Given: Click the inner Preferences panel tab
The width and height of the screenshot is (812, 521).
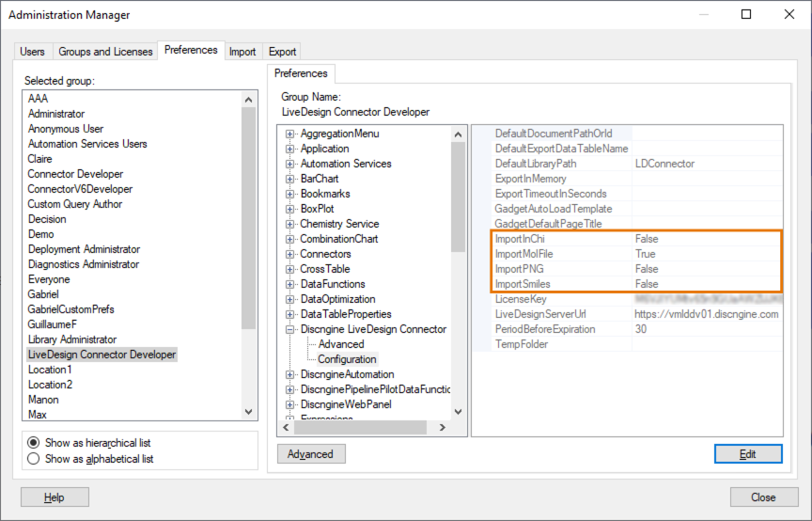Looking at the screenshot, I should click(x=301, y=73).
